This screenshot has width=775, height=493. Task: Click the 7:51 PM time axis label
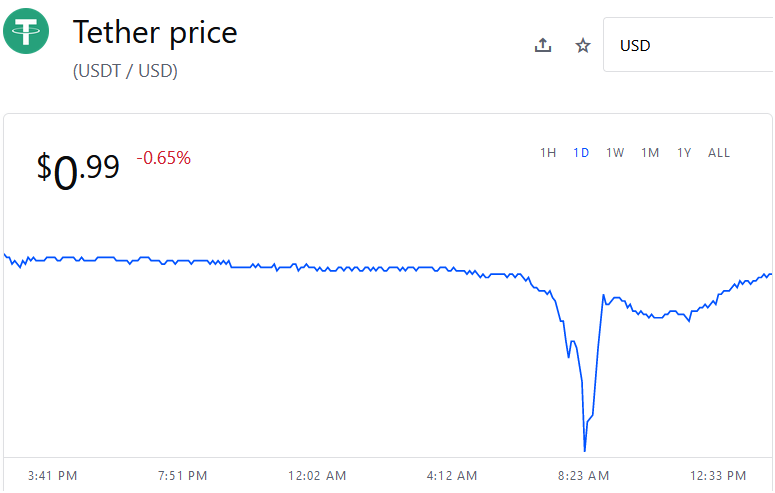(182, 476)
